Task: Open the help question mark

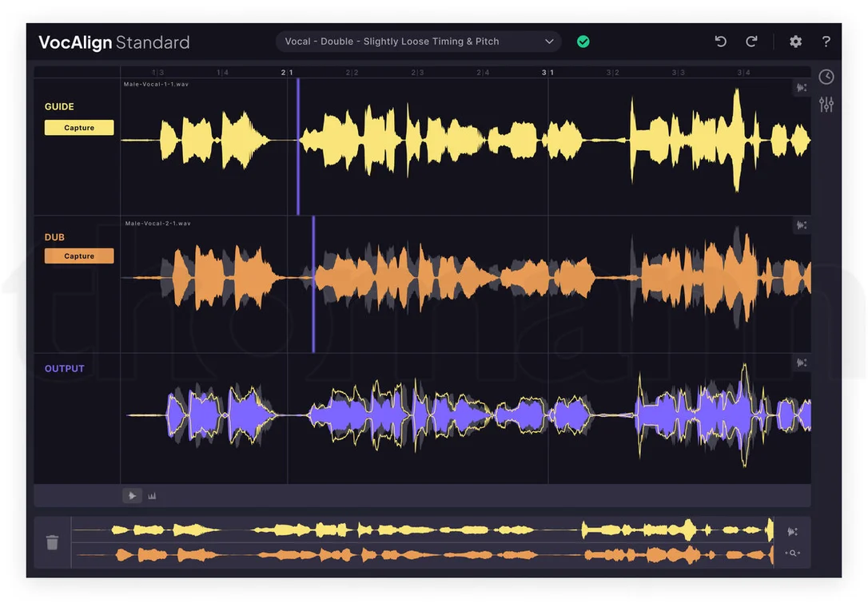Action: pyautogui.click(x=826, y=42)
